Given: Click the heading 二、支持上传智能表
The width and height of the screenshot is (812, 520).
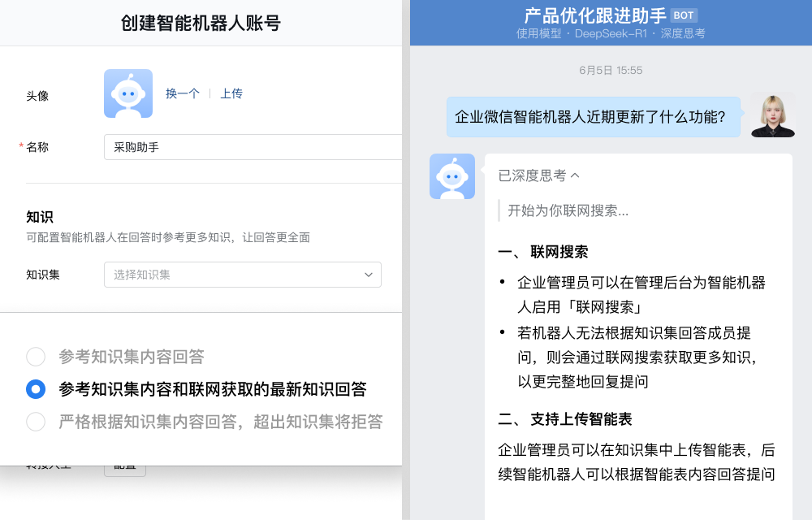Looking at the screenshot, I should (x=565, y=419).
